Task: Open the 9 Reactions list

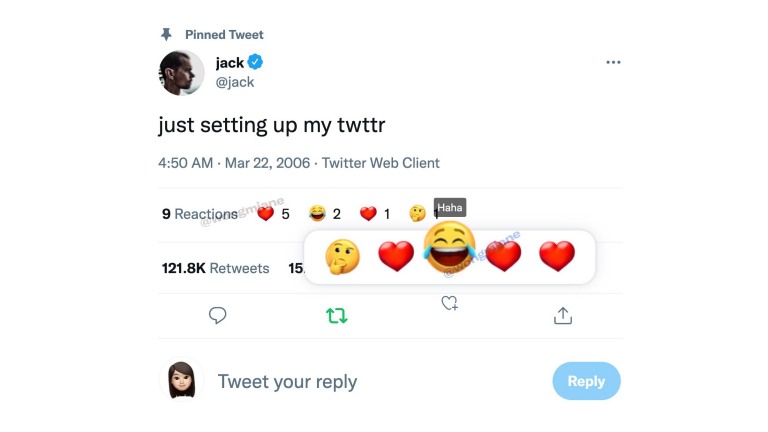Action: click(x=199, y=213)
